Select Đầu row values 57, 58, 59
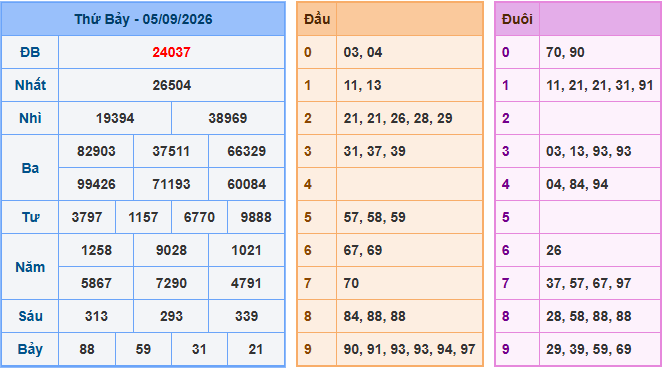Viewport: 663px width, 368px height. point(375,217)
